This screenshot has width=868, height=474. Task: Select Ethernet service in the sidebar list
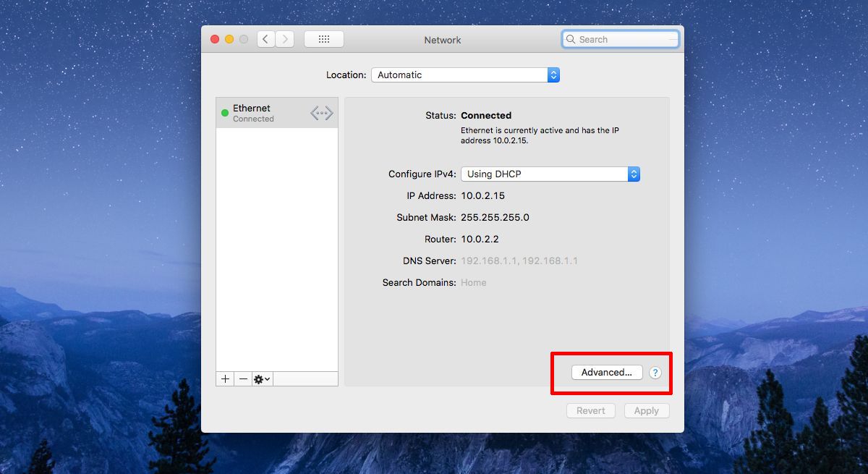coord(277,113)
